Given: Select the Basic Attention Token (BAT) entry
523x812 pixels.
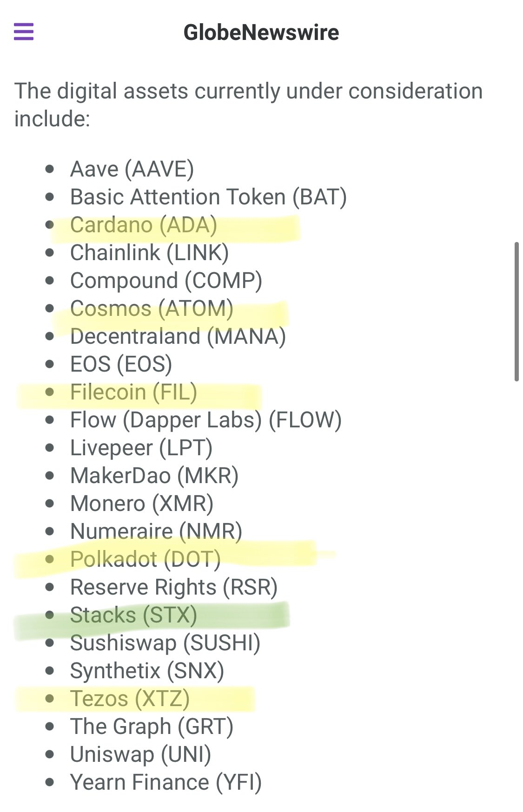Looking at the screenshot, I should pos(208,197).
